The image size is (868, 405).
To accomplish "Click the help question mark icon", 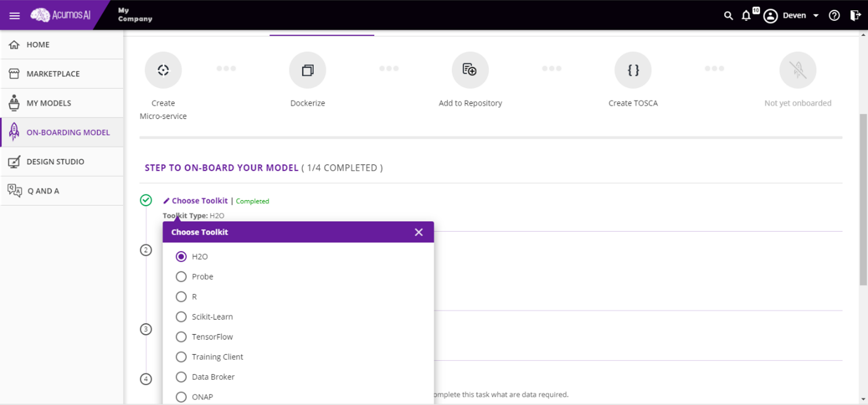I will 834,15.
